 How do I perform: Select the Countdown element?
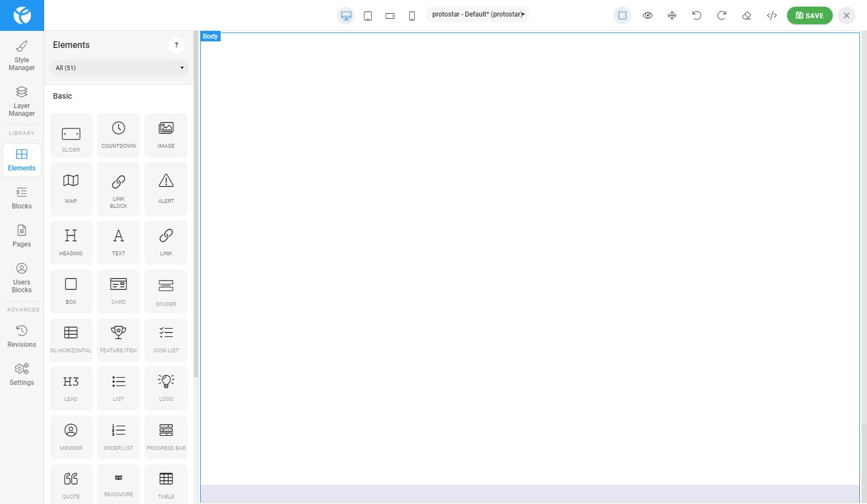118,135
